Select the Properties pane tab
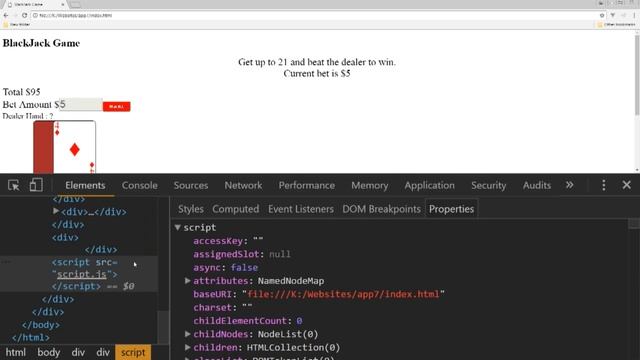Viewport: 640px width, 360px height. click(x=451, y=209)
